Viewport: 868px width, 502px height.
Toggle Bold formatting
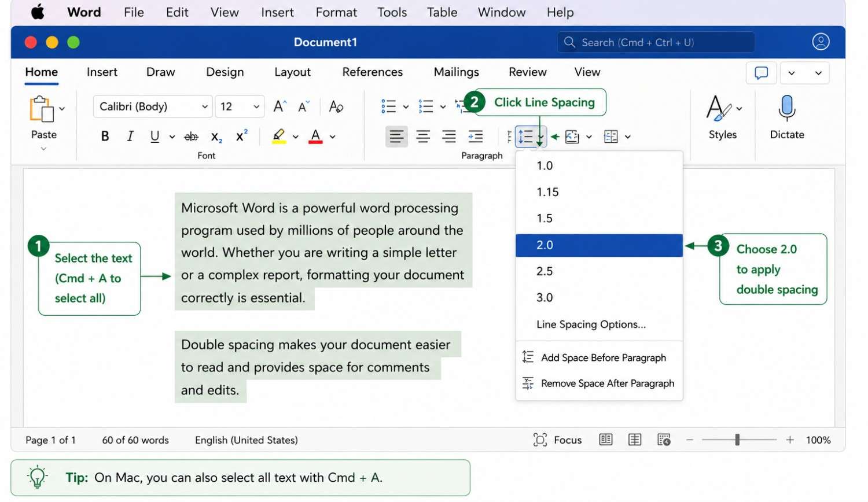105,136
